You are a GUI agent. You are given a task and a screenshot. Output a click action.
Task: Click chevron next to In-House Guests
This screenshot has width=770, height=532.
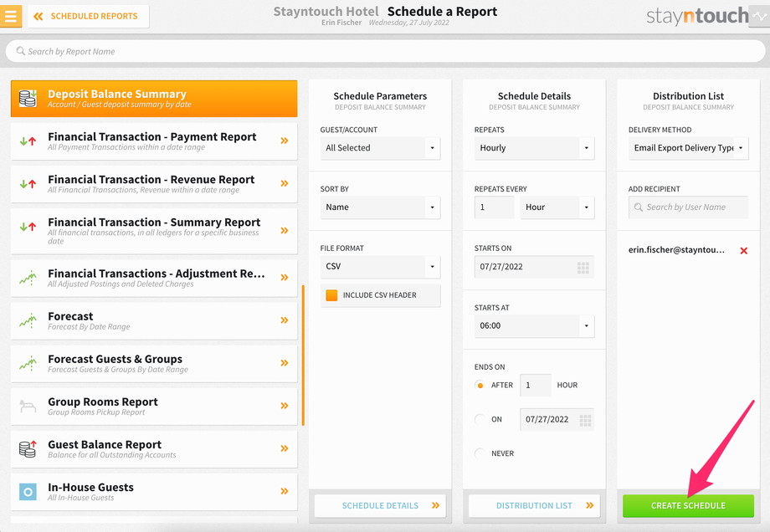[285, 491]
